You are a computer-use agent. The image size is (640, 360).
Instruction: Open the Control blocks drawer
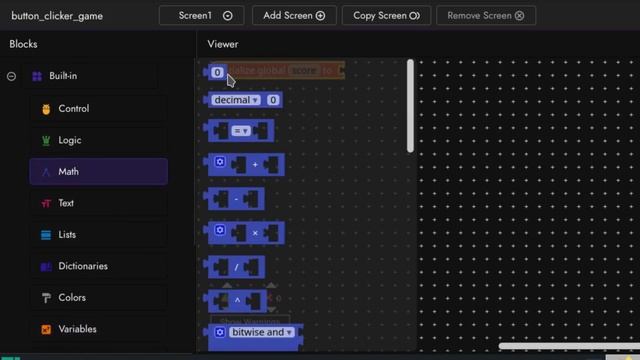click(98, 109)
